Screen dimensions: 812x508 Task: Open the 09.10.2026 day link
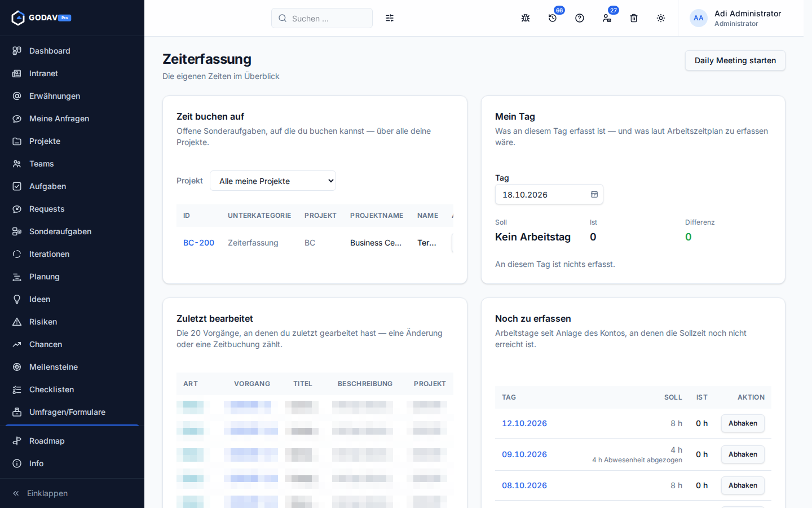coord(524,454)
